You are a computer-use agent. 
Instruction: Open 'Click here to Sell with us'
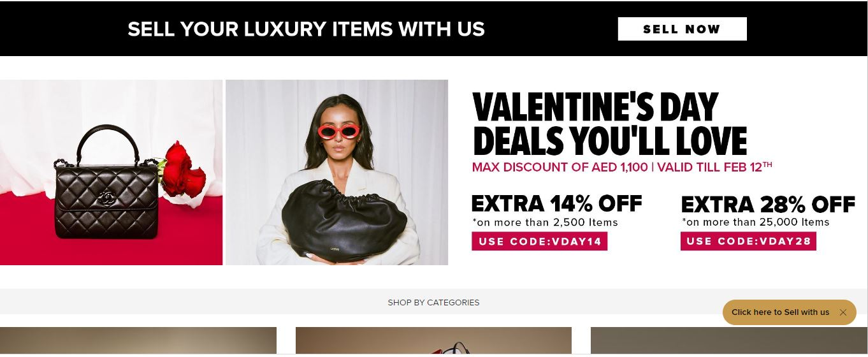pyautogui.click(x=780, y=312)
